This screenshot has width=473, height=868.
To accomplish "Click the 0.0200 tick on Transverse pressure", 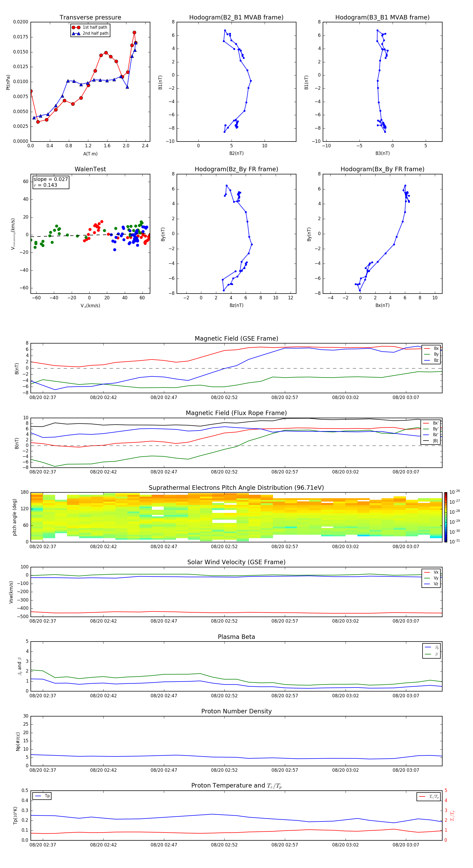I will pos(21,22).
